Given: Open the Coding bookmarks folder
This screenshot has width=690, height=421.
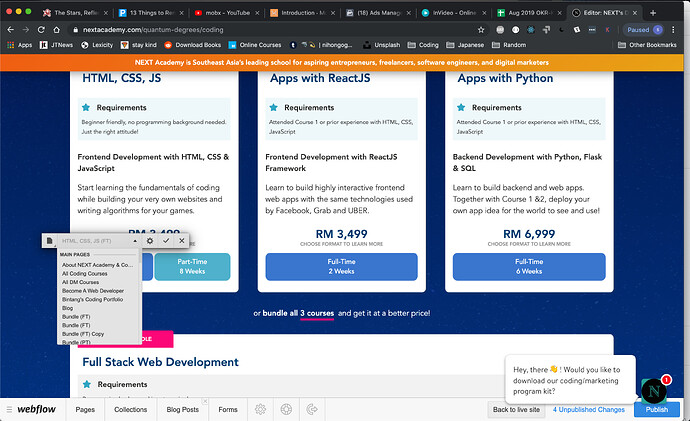Looking at the screenshot, I should [x=423, y=45].
